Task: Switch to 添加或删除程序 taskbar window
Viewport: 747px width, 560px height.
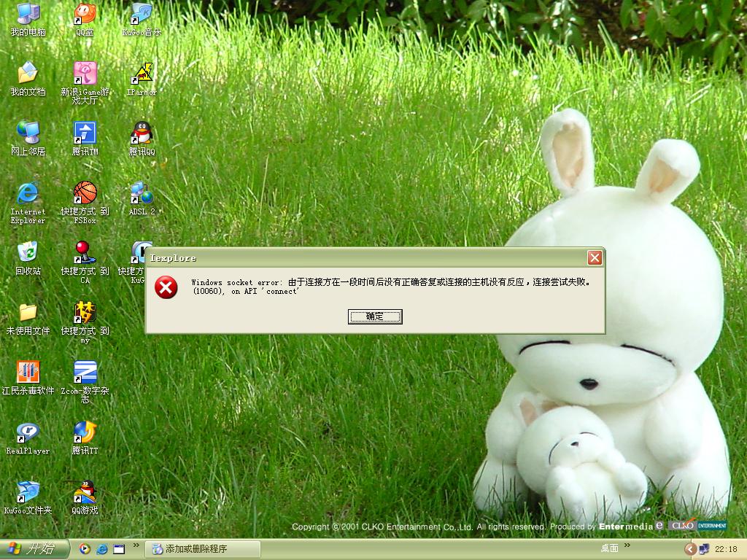Action: click(x=203, y=549)
